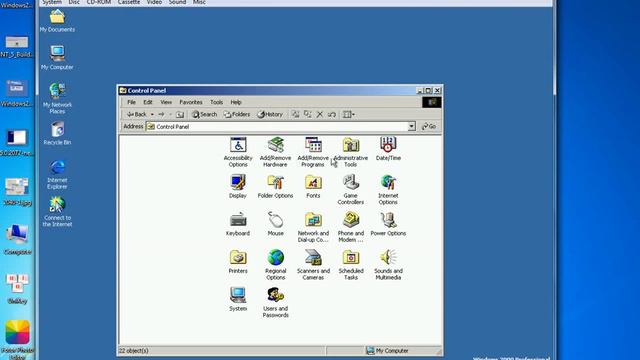
Task: Click the Go button
Action: (x=429, y=127)
